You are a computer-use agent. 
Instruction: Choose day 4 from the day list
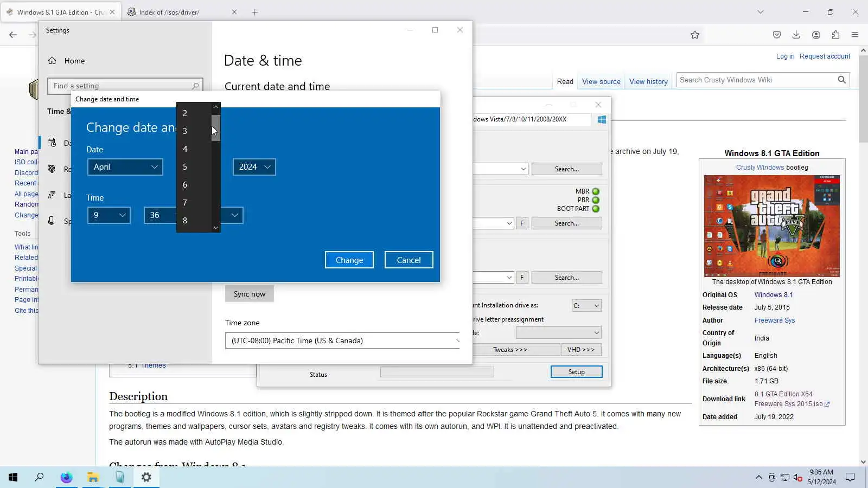pos(193,149)
